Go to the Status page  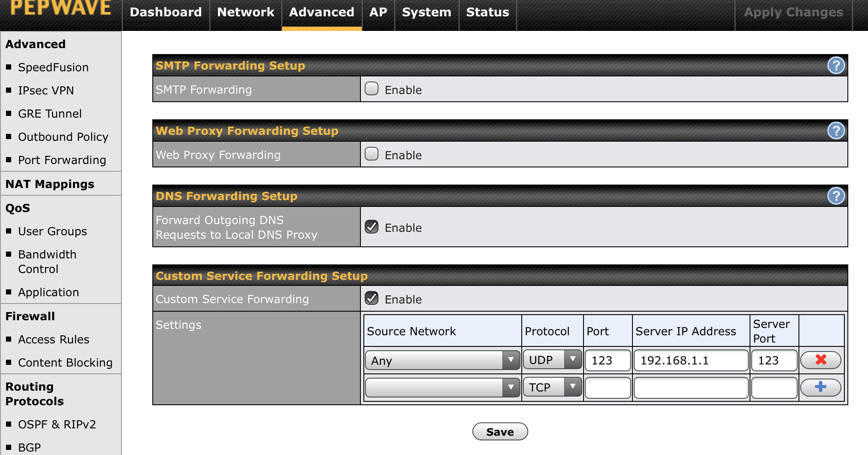coord(487,12)
